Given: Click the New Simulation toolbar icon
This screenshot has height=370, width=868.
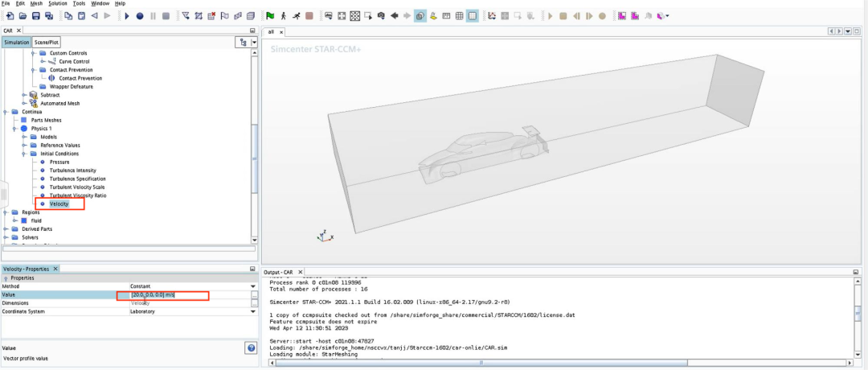Looking at the screenshot, I should 10,16.
